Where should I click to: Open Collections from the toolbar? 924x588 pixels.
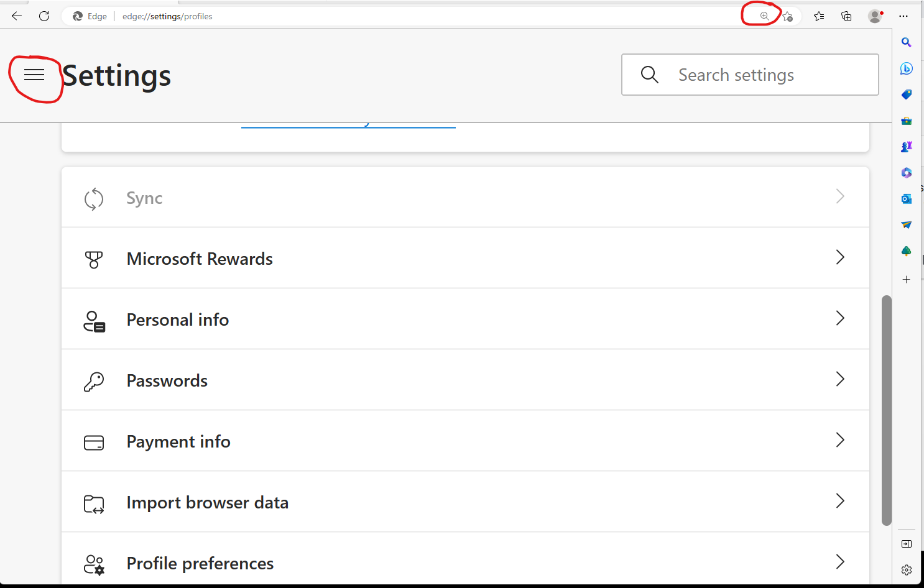(x=846, y=16)
